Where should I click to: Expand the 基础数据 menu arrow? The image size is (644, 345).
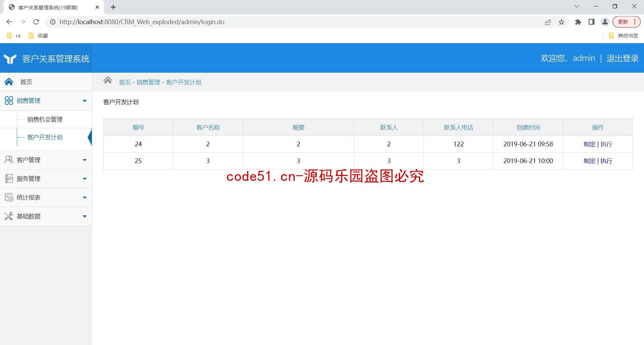85,216
